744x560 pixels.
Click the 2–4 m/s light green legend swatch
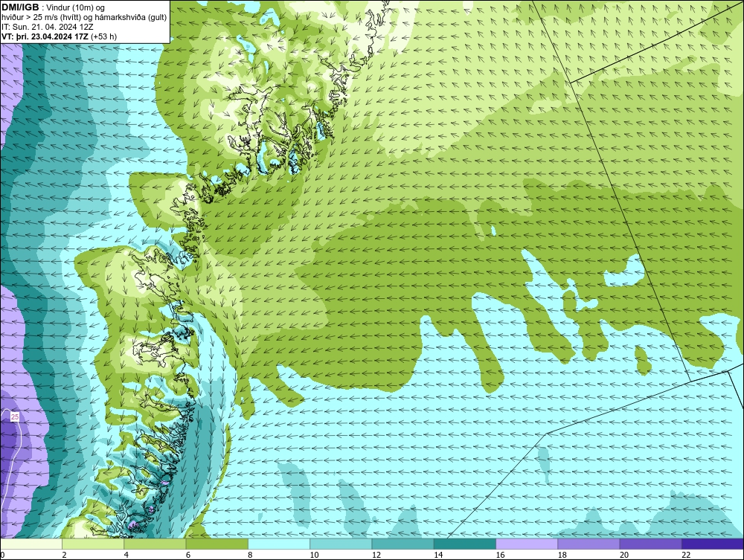pos(93,544)
